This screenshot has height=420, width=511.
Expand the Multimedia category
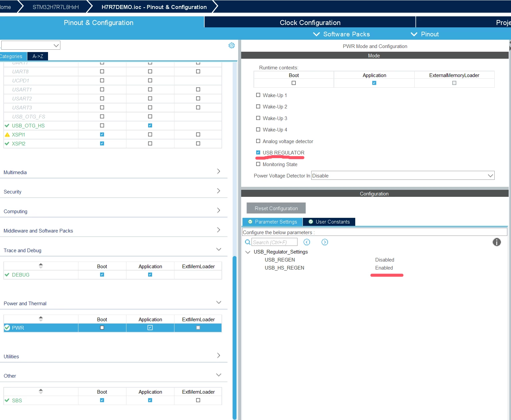(x=113, y=172)
